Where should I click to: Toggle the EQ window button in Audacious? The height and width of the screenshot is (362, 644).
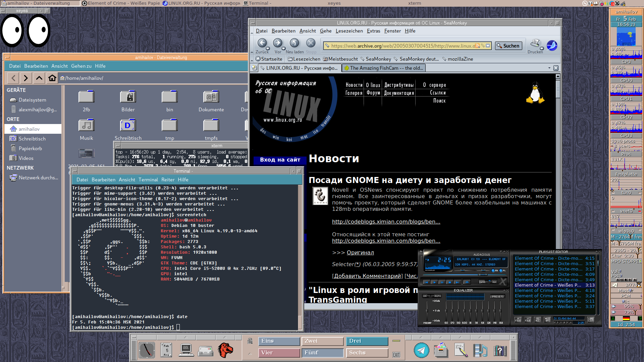pyautogui.click(x=495, y=270)
